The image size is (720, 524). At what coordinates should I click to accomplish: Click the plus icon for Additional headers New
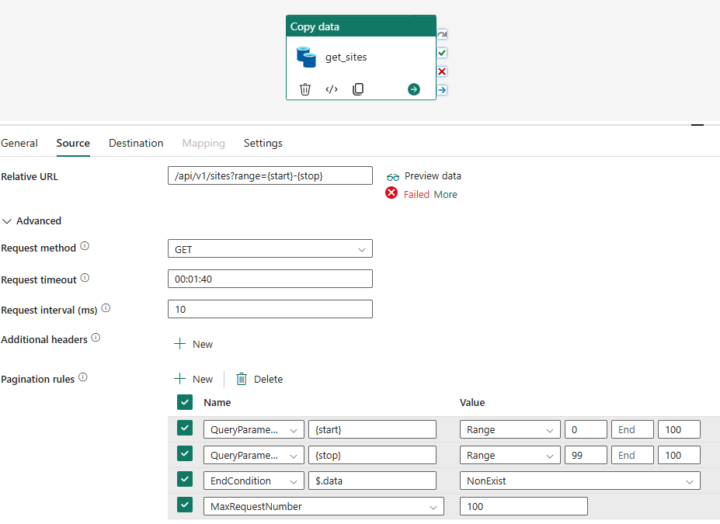point(180,344)
